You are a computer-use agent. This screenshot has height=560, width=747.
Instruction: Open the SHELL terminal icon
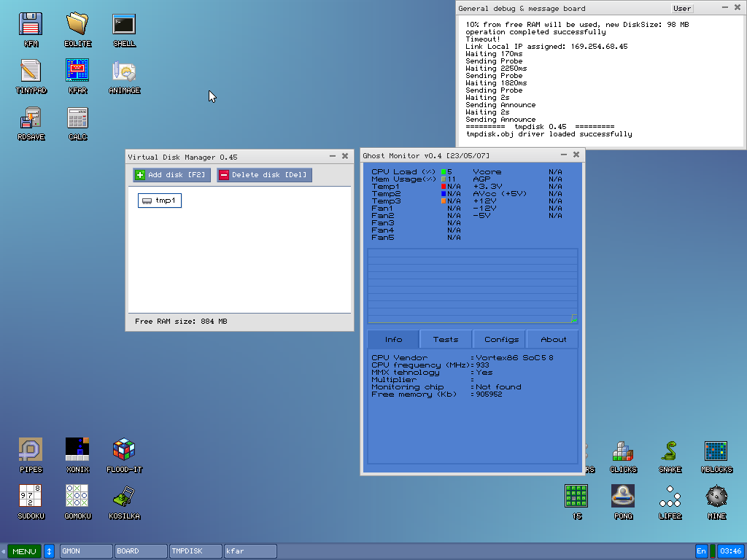(123, 24)
